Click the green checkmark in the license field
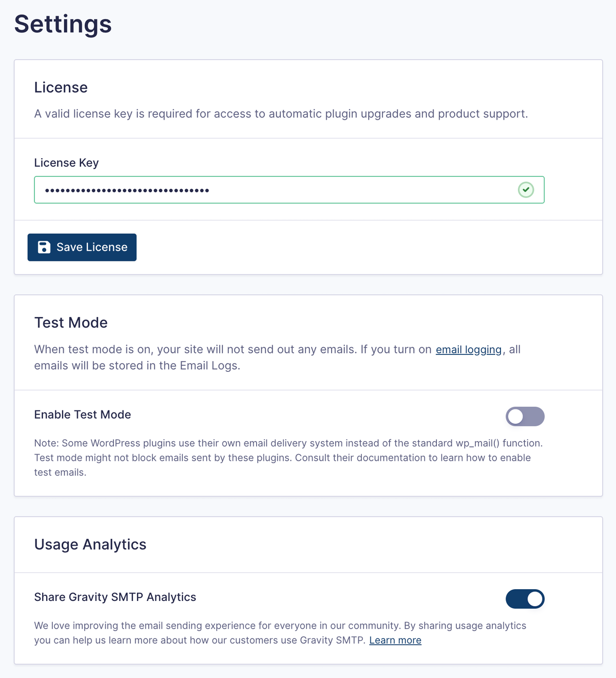Image resolution: width=616 pixels, height=678 pixels. coord(525,190)
